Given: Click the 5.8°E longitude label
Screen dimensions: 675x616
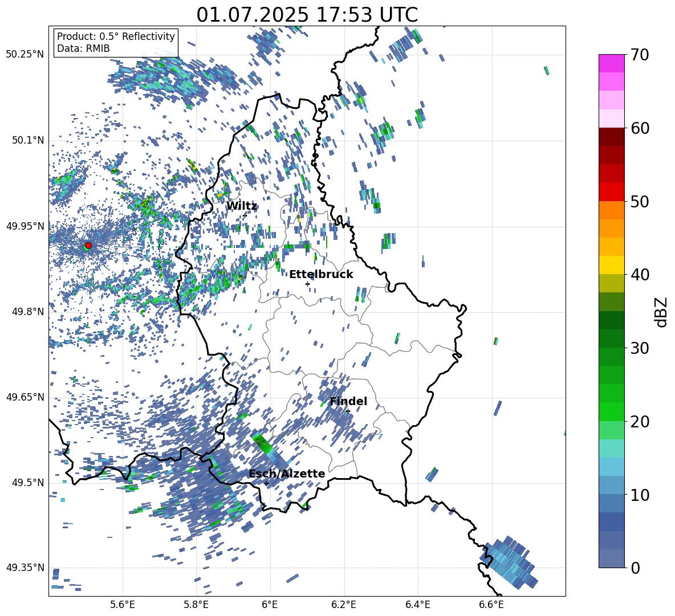Looking at the screenshot, I should click(x=196, y=605).
